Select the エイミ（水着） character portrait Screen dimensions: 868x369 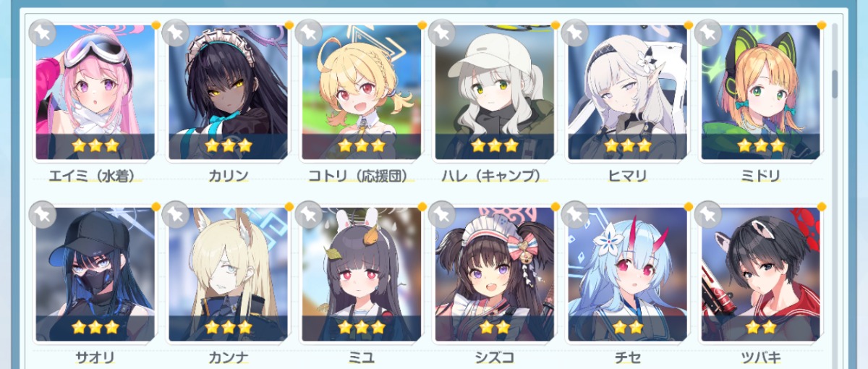95,92
